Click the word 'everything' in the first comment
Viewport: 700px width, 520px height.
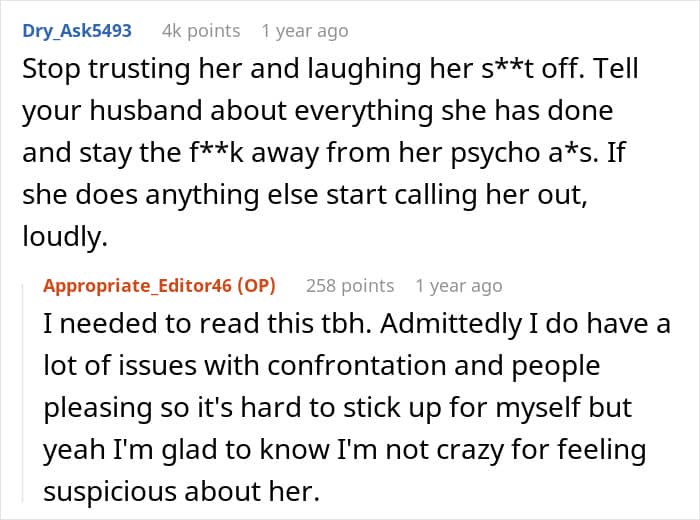coord(364,111)
